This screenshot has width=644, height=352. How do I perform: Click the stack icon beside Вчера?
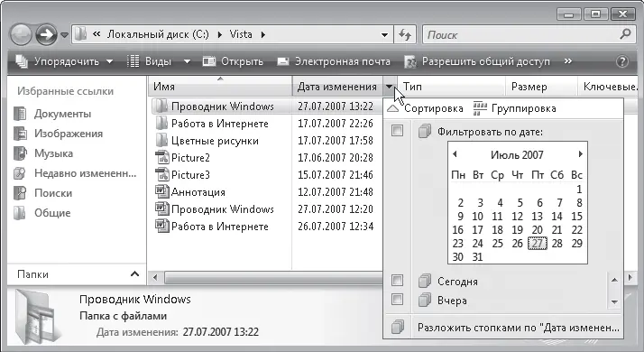[425, 300]
